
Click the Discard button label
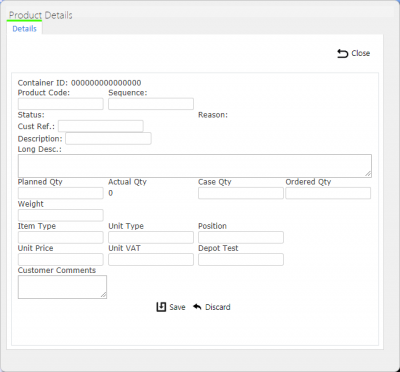coord(218,307)
